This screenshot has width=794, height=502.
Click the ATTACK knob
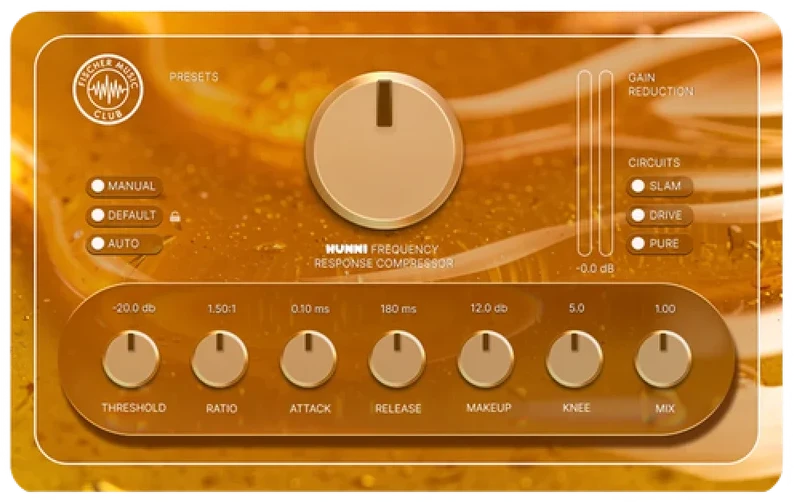[308, 359]
